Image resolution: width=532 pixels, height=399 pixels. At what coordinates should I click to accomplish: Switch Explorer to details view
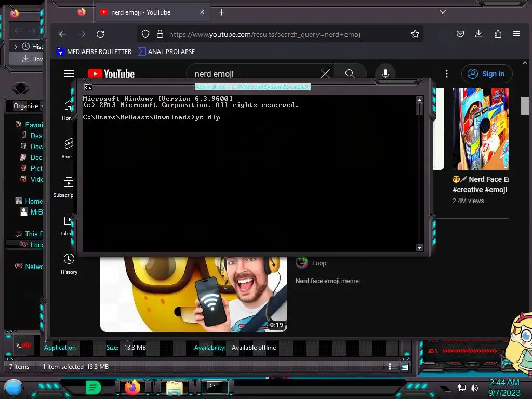[x=390, y=366]
